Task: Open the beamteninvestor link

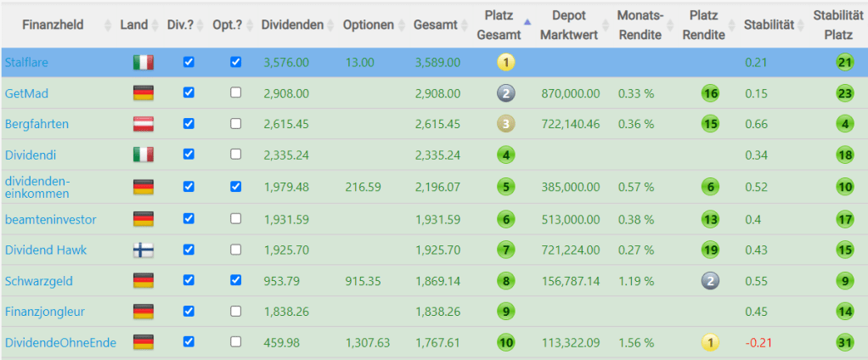Action: coord(50,219)
